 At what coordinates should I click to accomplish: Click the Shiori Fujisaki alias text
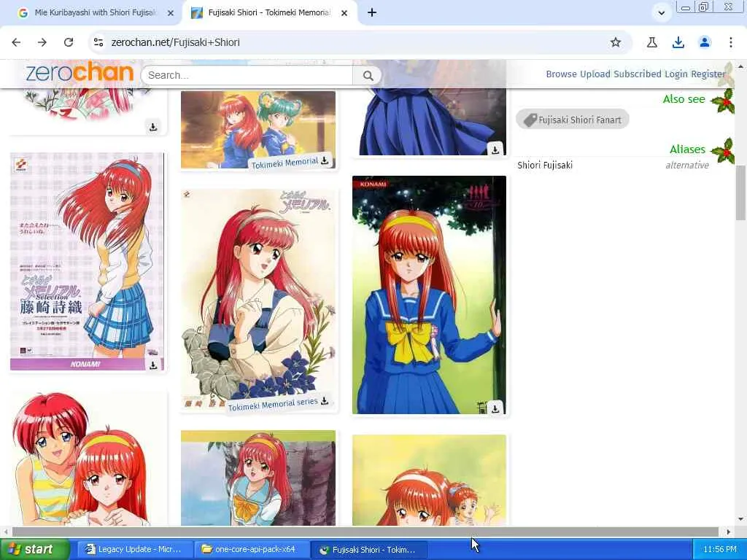545,166
